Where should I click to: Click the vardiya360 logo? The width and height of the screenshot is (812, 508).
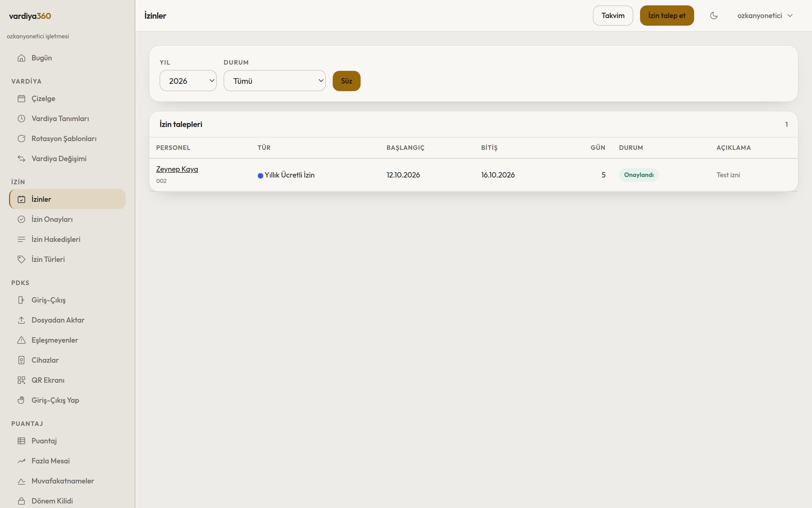(x=30, y=16)
